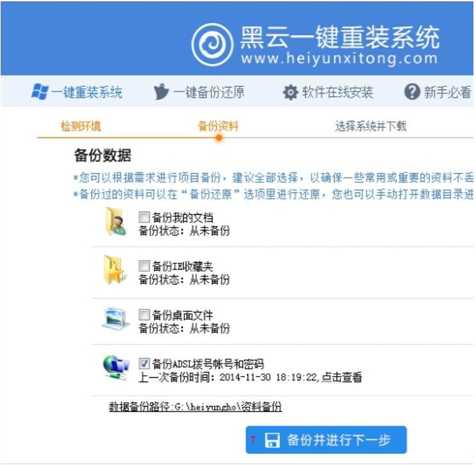
Task: Click the IE favorites star folder icon
Action: pos(114,270)
